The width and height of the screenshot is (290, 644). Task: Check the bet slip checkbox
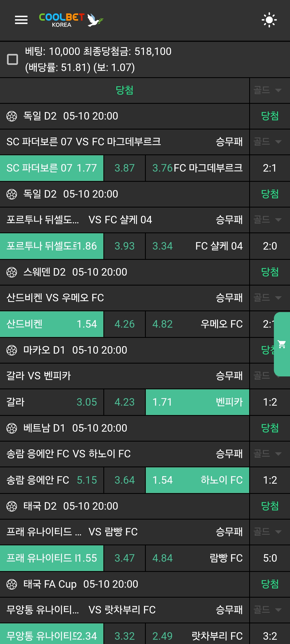(12, 59)
